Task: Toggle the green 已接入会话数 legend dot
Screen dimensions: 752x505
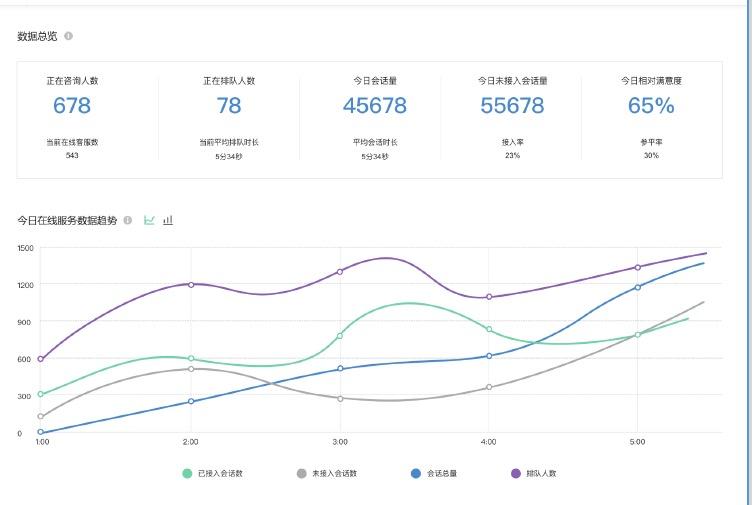Action: pyautogui.click(x=187, y=473)
